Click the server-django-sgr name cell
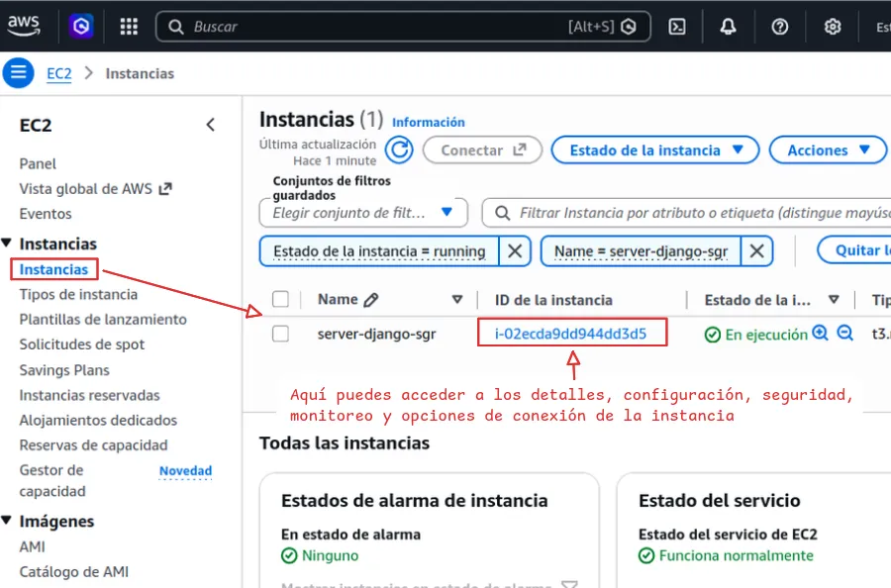Image resolution: width=891 pixels, height=588 pixels. 377,334
